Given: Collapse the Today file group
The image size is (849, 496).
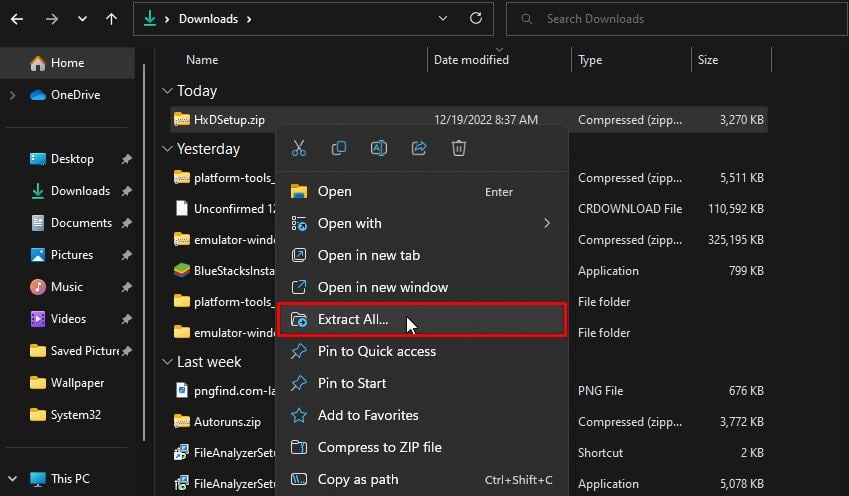Looking at the screenshot, I should click(x=166, y=91).
